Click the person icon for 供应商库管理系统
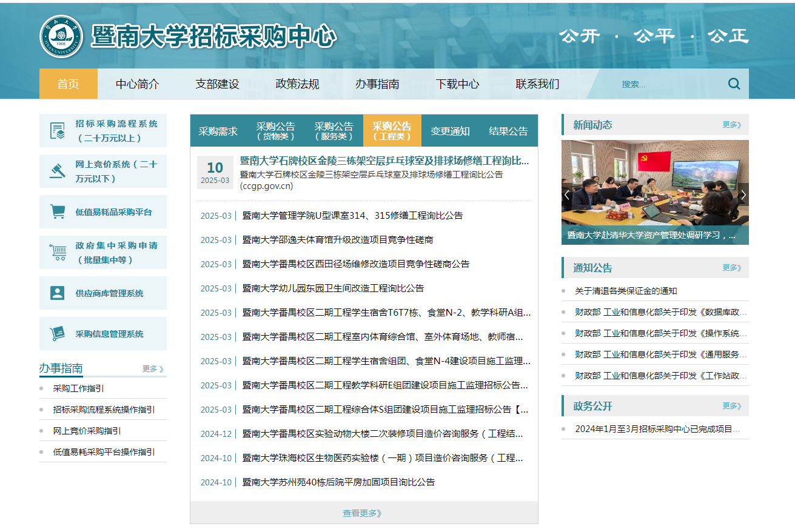 click(57, 293)
